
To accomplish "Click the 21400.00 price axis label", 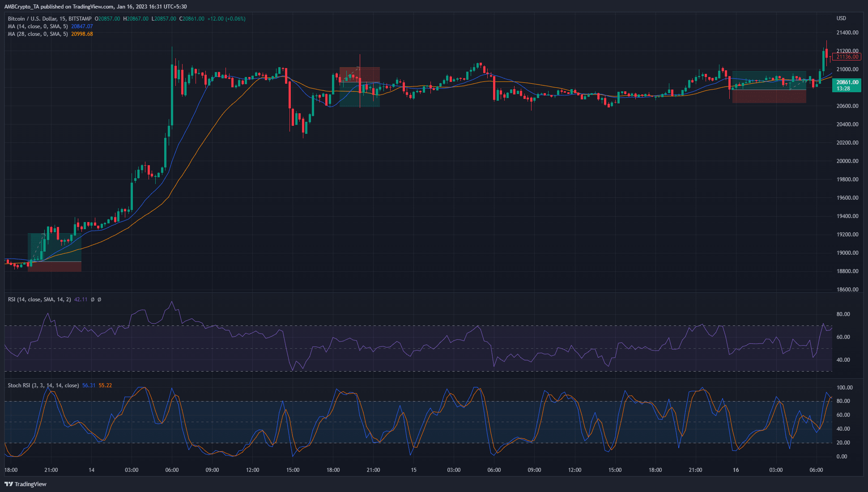I will pyautogui.click(x=847, y=33).
